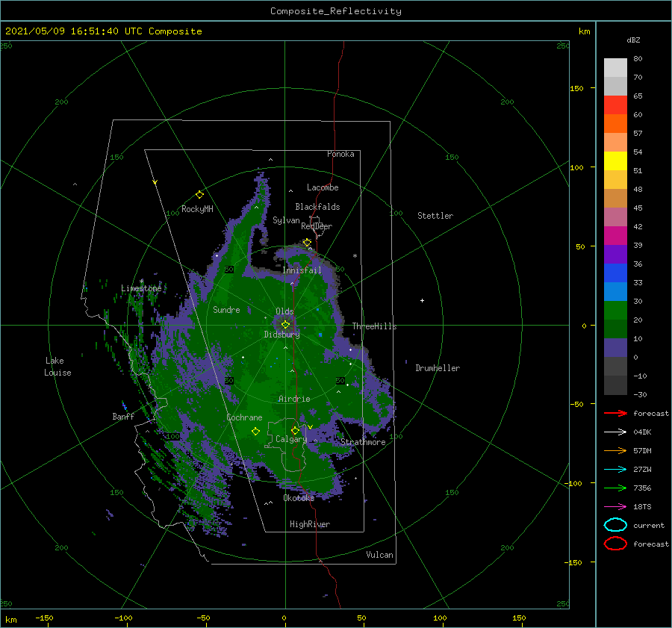672x628 pixels.
Task: Select the bright orange swatch below 60
Action: pos(615,123)
